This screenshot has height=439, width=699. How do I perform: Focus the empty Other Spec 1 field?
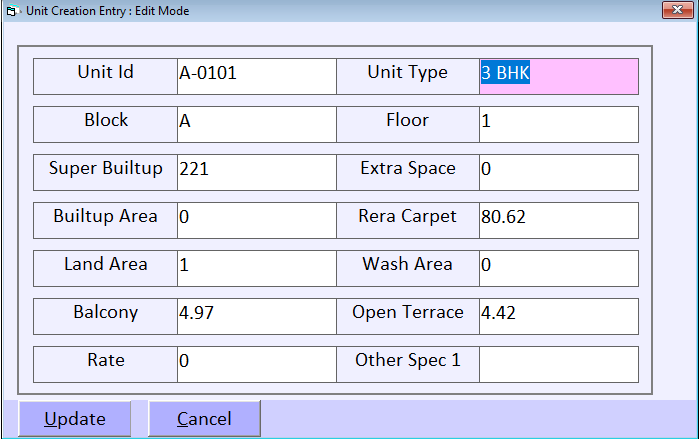point(559,365)
